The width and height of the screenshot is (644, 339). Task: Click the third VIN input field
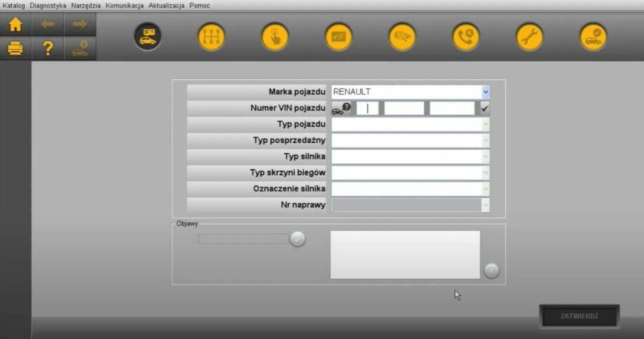pyautogui.click(x=452, y=109)
